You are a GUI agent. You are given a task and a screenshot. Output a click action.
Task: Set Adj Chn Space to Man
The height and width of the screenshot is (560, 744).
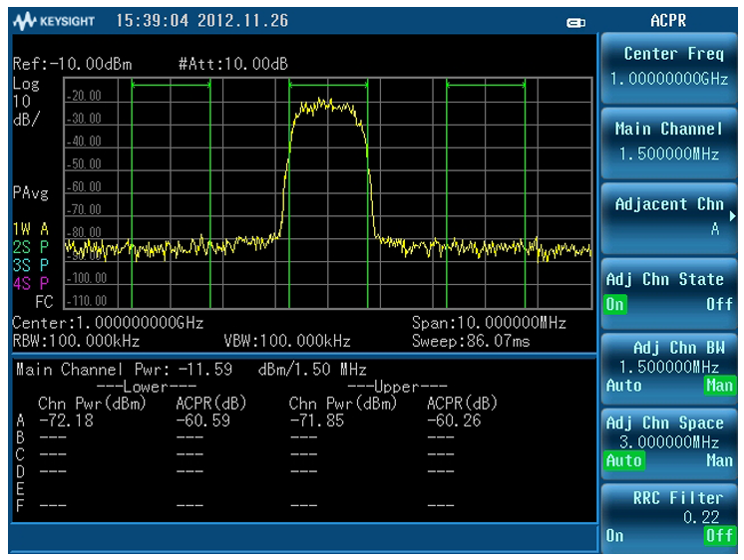(x=719, y=461)
